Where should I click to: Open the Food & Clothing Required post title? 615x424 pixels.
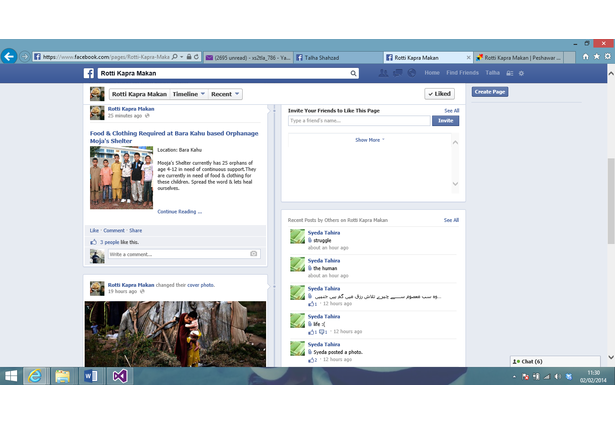point(174,137)
